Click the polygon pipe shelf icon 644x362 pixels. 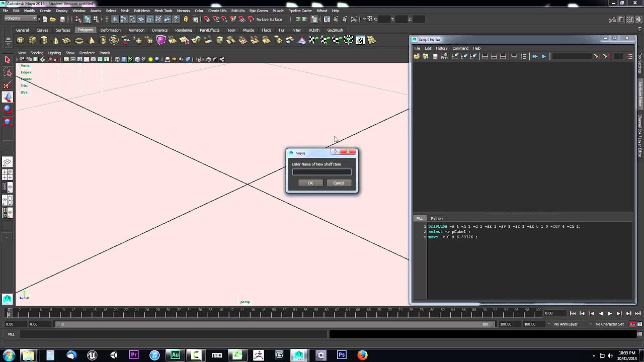[103, 40]
